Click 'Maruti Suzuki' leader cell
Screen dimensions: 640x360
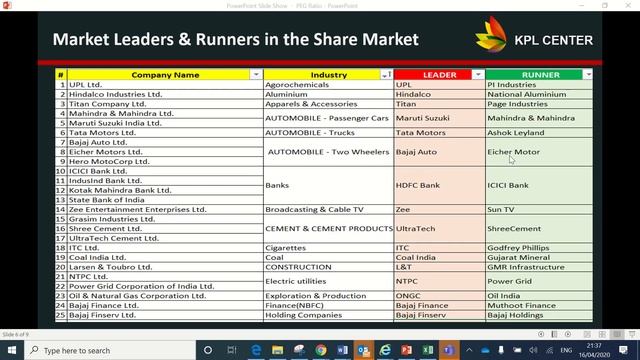440,118
